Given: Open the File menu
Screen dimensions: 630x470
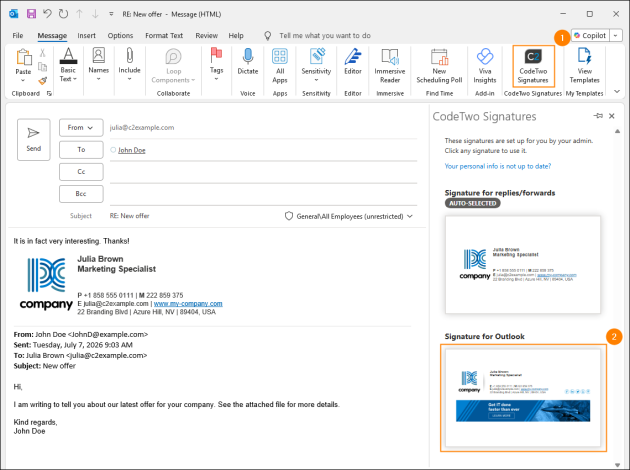Looking at the screenshot, I should tap(18, 35).
